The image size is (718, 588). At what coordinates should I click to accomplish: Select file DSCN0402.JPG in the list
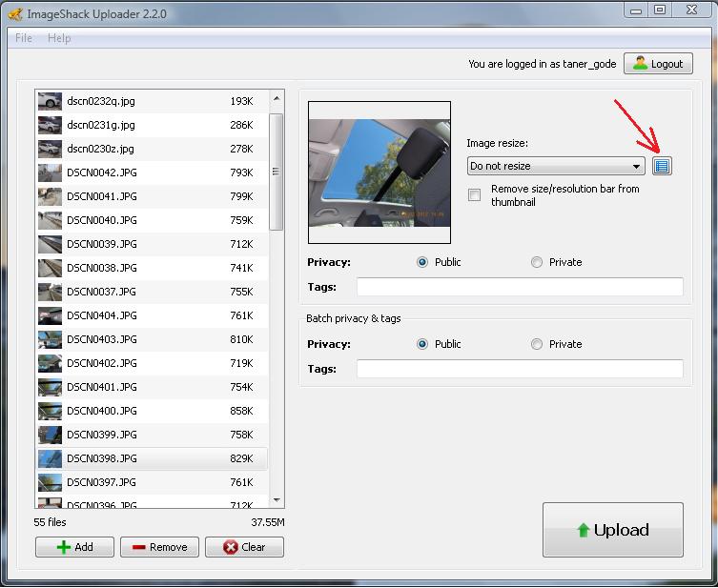click(152, 363)
